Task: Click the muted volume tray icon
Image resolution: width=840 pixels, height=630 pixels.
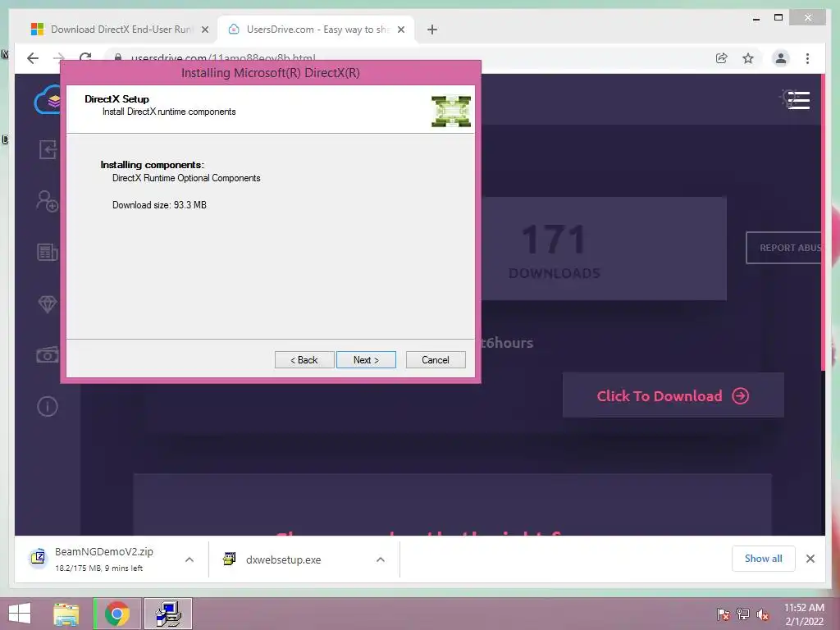Action: (763, 614)
